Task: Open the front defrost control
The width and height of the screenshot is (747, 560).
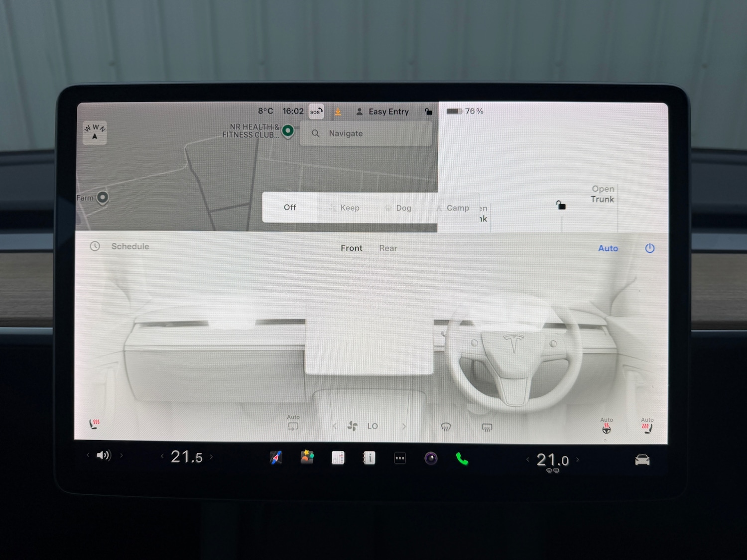Action: coord(446,426)
